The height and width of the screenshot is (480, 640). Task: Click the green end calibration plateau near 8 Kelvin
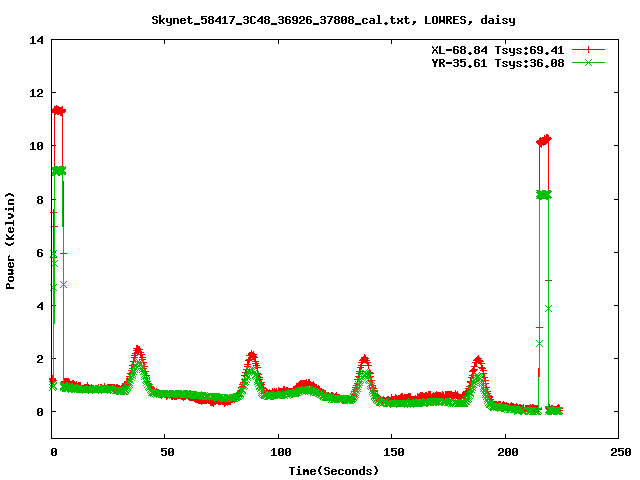(544, 195)
